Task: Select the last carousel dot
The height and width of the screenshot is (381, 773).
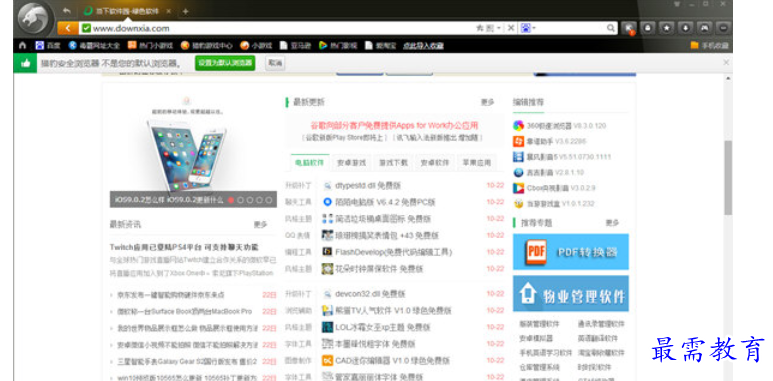Action: (x=269, y=200)
